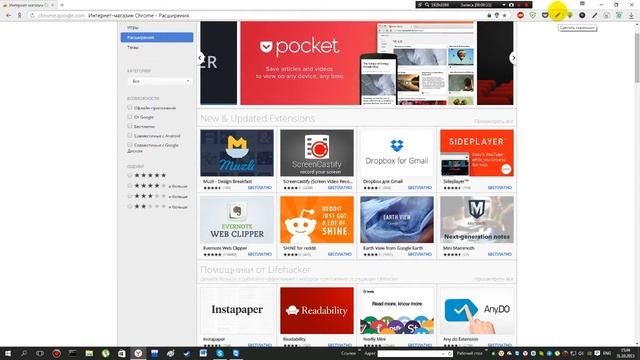Toggle Совместимые с Google Диском checkbox
This screenshot has height=360, width=640.
pos(130,144)
